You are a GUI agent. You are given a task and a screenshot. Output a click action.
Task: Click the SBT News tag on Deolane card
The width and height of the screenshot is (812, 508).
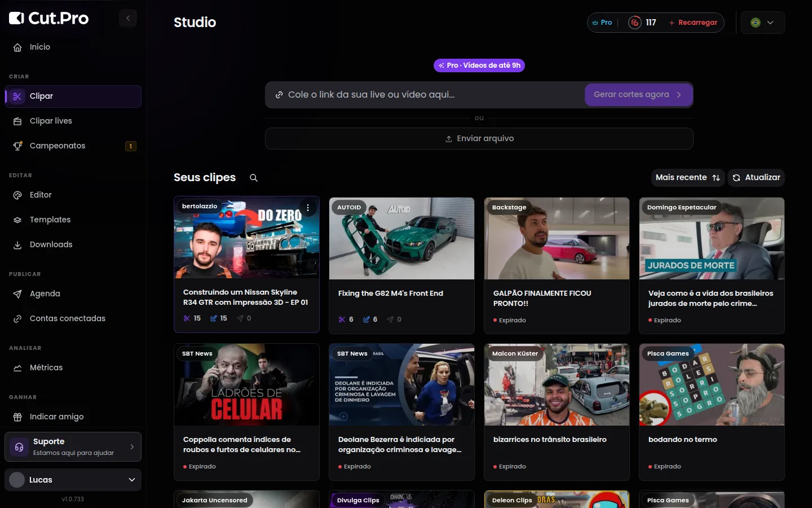click(352, 354)
